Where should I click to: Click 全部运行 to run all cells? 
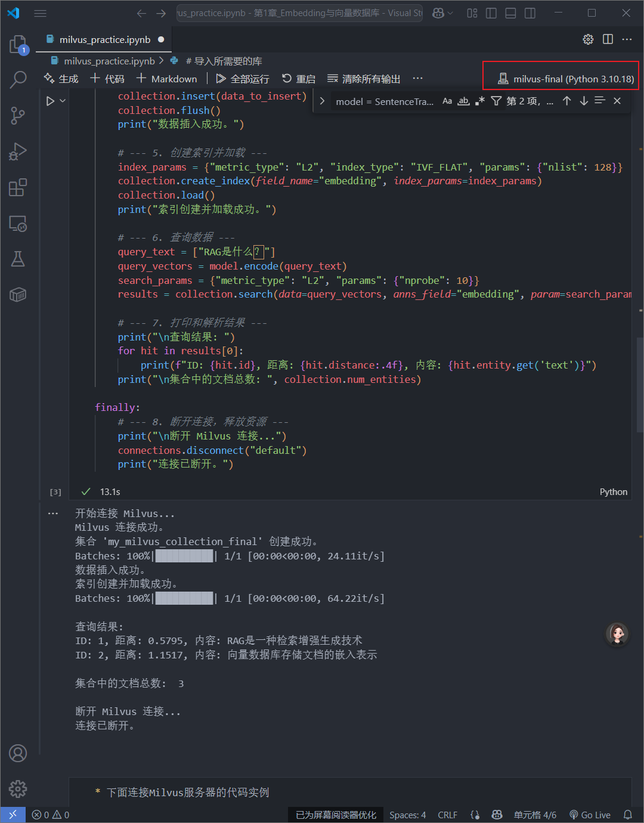[243, 79]
